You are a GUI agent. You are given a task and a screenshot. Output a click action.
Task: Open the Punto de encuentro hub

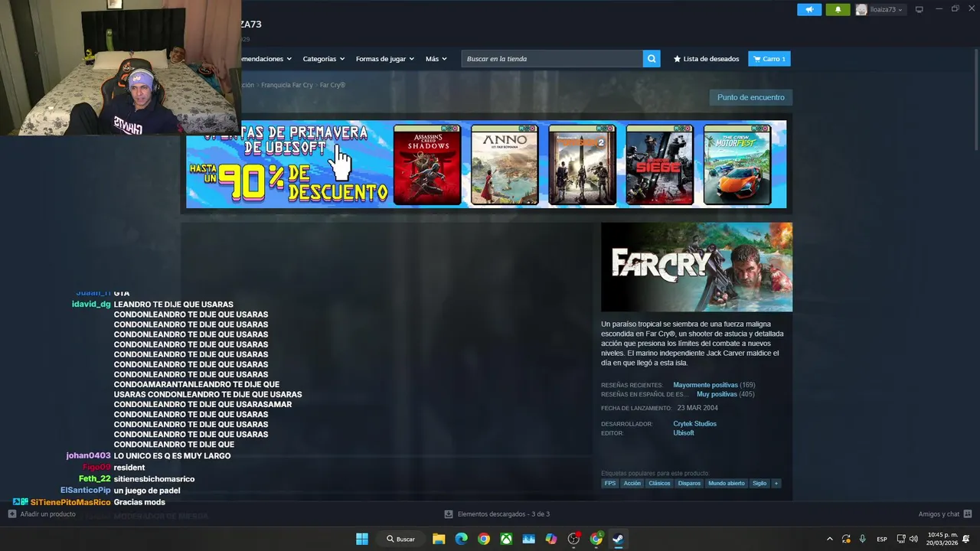[x=750, y=97]
